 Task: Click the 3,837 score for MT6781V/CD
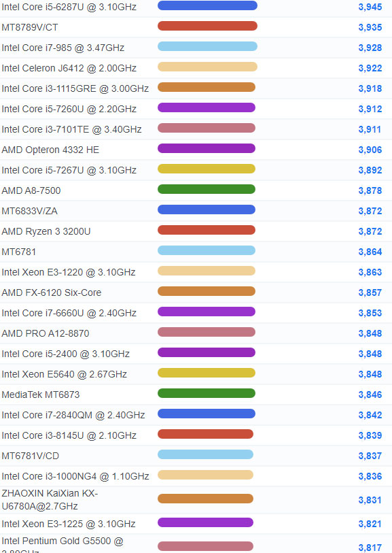(x=370, y=457)
